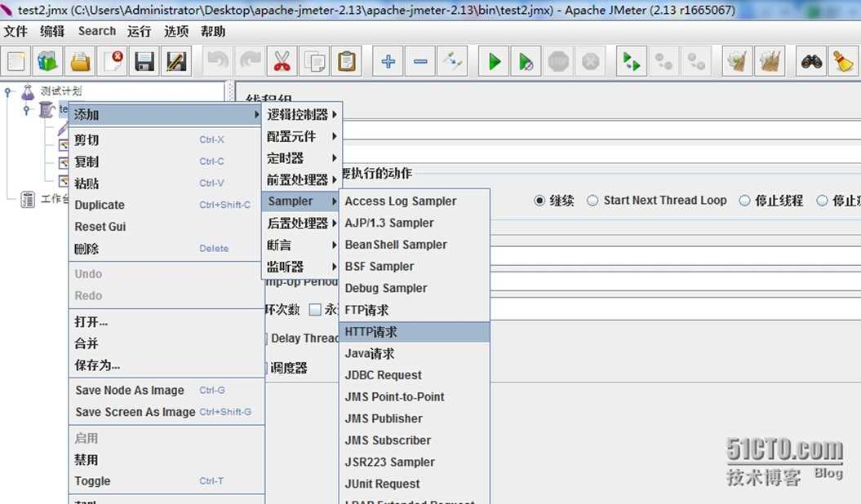Choose Debug Sampler entry

click(x=415, y=288)
